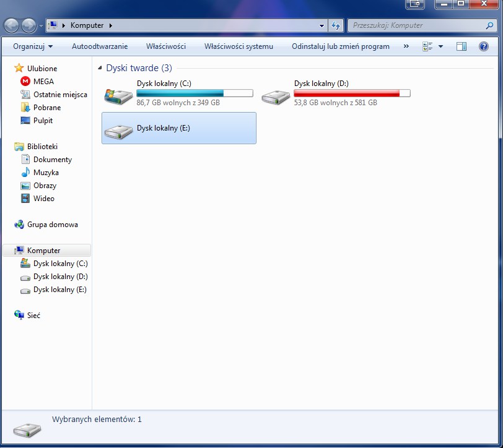This screenshot has width=503, height=448.
Task: Open the Dokumenty library
Action: click(53, 160)
